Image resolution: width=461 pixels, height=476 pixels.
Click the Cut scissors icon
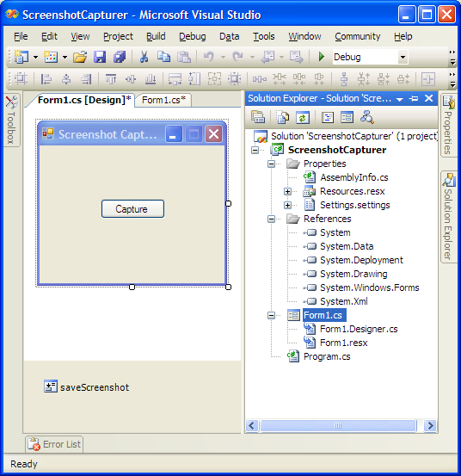pyautogui.click(x=144, y=57)
